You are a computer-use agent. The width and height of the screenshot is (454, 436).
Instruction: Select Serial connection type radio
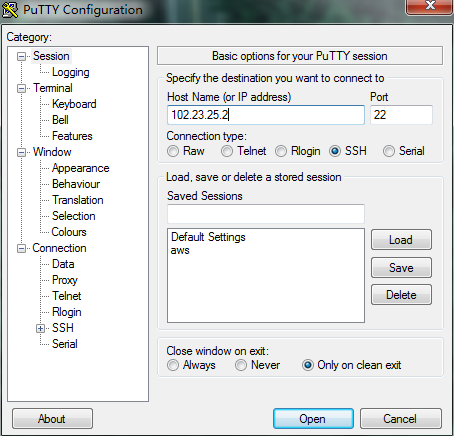(x=389, y=151)
